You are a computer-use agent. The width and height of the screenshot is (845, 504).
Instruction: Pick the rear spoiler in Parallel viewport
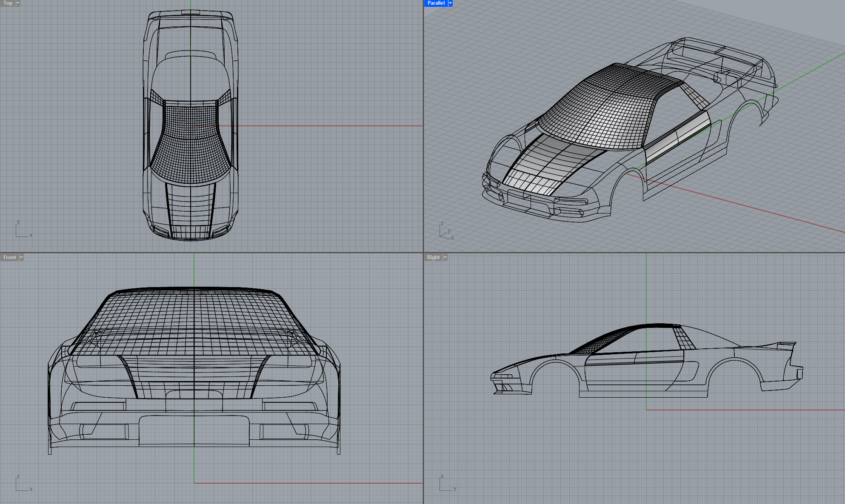point(719,53)
